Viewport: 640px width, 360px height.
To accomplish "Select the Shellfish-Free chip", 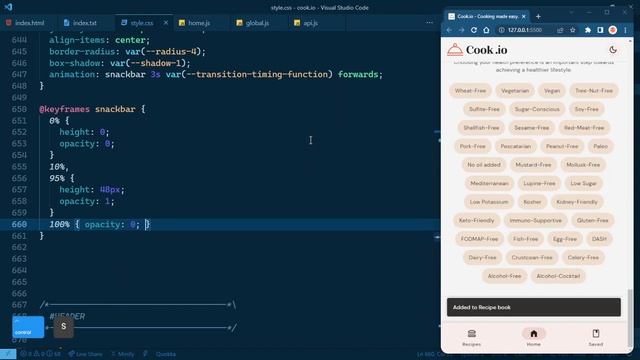I will pyautogui.click(x=481, y=128).
